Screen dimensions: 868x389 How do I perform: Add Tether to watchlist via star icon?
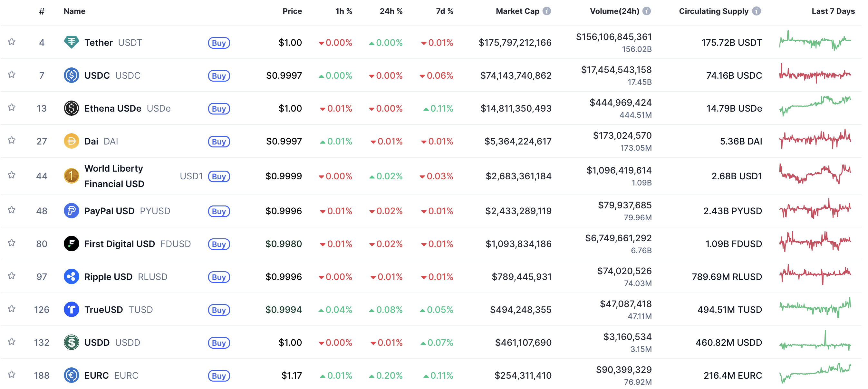click(12, 42)
